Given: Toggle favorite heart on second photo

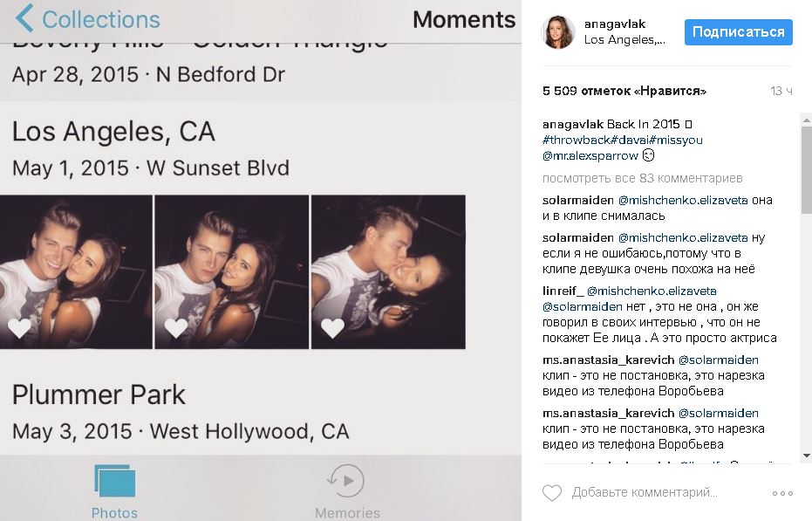Looking at the screenshot, I should 175,328.
